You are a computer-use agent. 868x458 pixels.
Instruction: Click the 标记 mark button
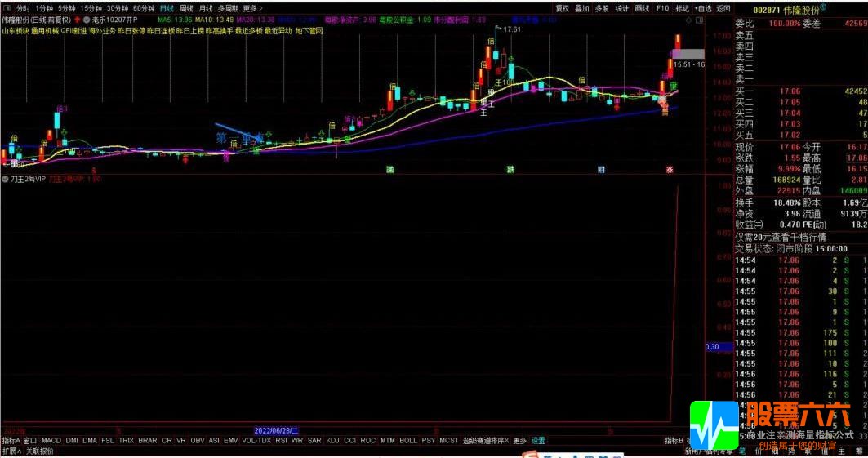coord(683,8)
